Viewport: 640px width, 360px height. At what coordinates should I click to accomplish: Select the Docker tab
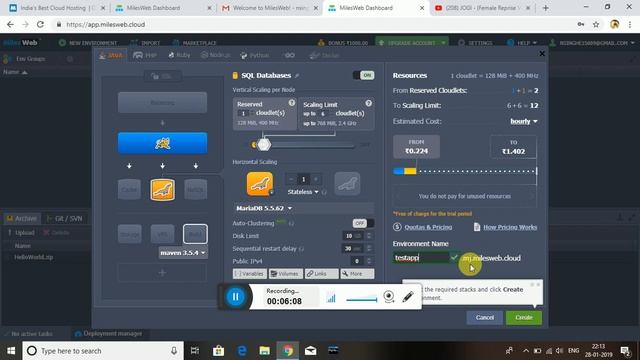point(324,55)
